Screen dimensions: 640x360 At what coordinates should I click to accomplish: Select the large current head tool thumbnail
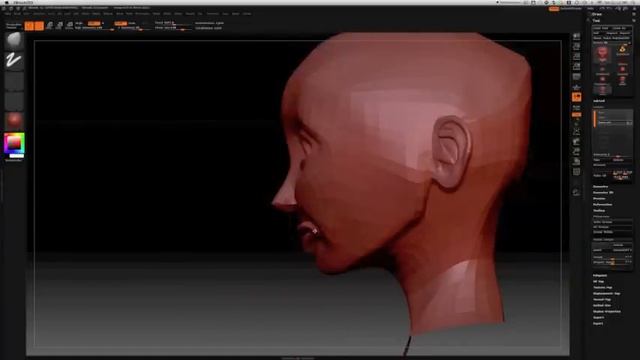click(x=602, y=54)
